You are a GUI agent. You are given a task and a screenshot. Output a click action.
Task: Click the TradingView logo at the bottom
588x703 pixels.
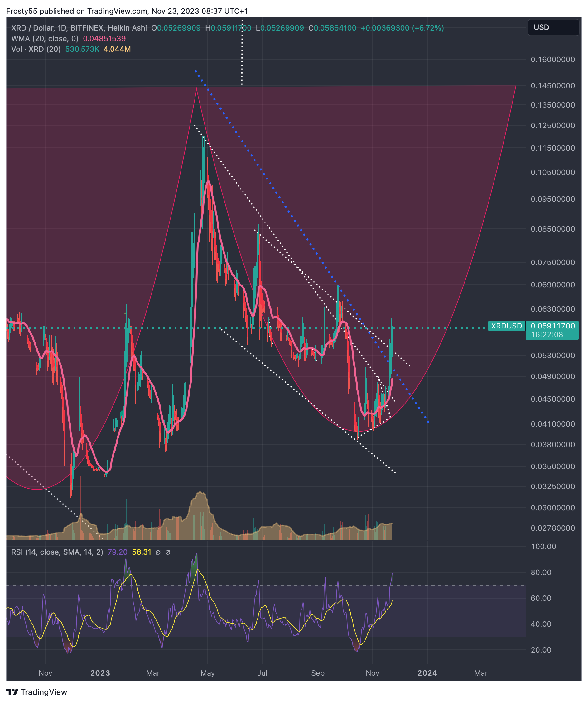pyautogui.click(x=37, y=692)
